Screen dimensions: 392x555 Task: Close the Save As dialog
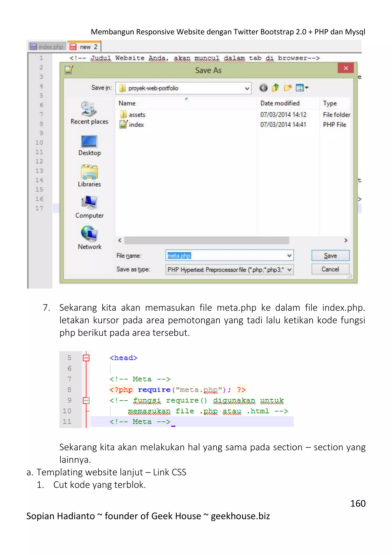click(346, 68)
